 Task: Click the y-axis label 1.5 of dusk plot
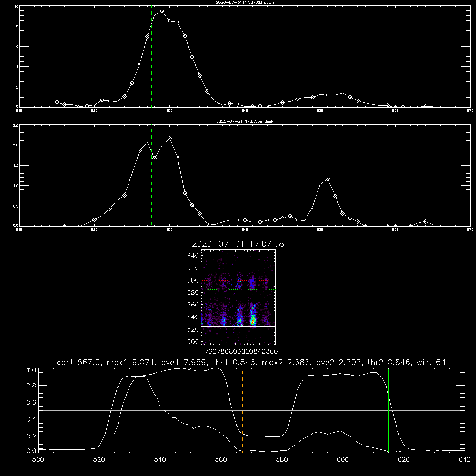tap(16, 166)
